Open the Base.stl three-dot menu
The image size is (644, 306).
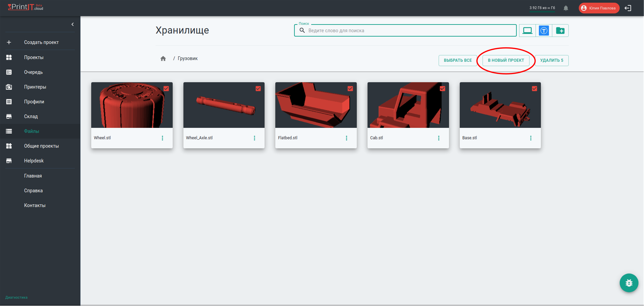coord(531,138)
